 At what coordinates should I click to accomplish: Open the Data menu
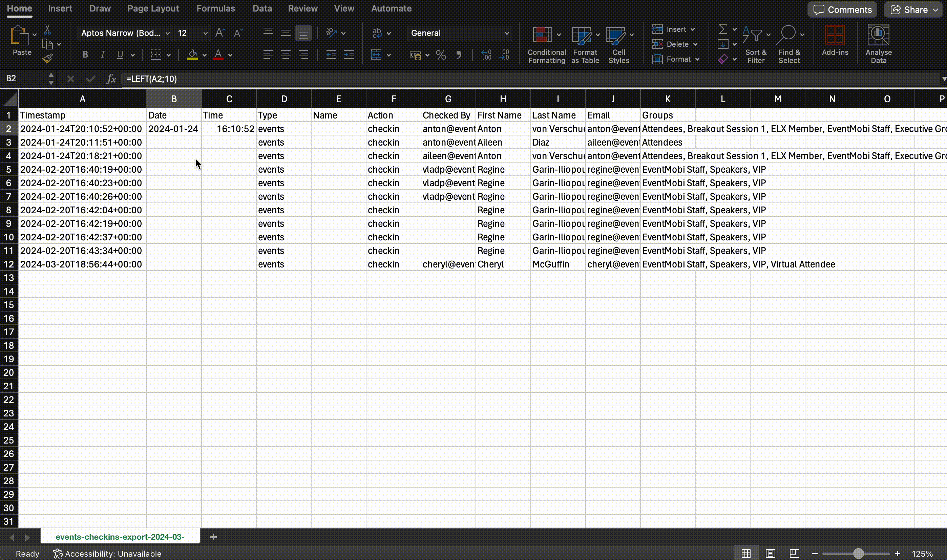(x=262, y=8)
